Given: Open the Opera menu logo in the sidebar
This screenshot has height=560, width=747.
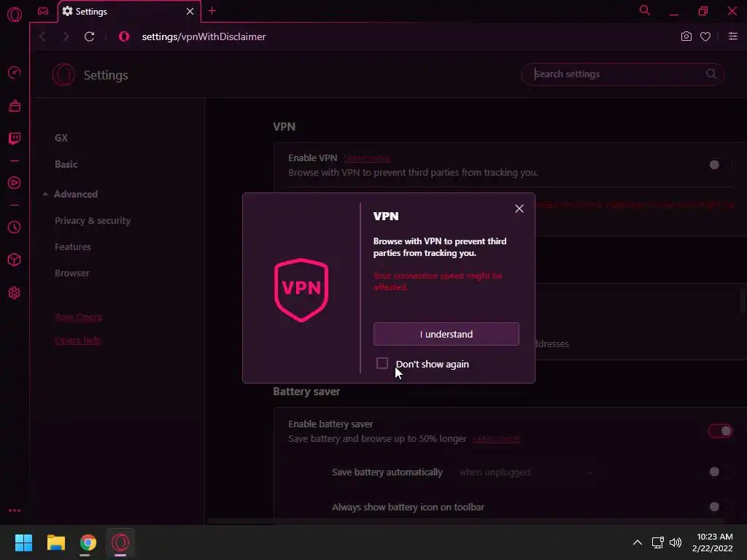Looking at the screenshot, I should pos(15,15).
